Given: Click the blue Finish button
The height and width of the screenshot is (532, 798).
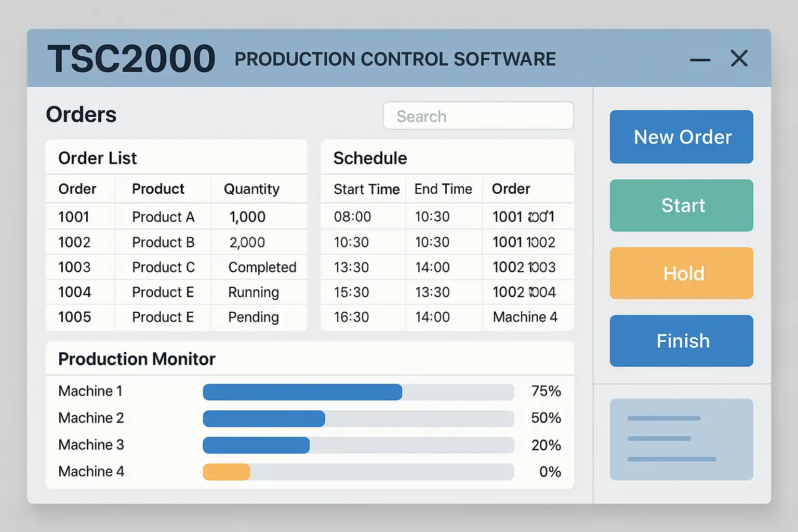Looking at the screenshot, I should [x=682, y=341].
